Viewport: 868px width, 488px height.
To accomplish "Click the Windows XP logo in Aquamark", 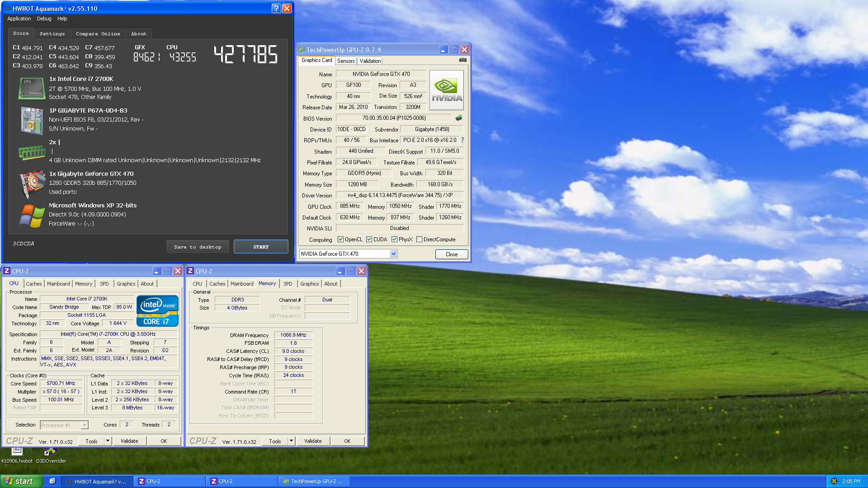I will click(31, 216).
